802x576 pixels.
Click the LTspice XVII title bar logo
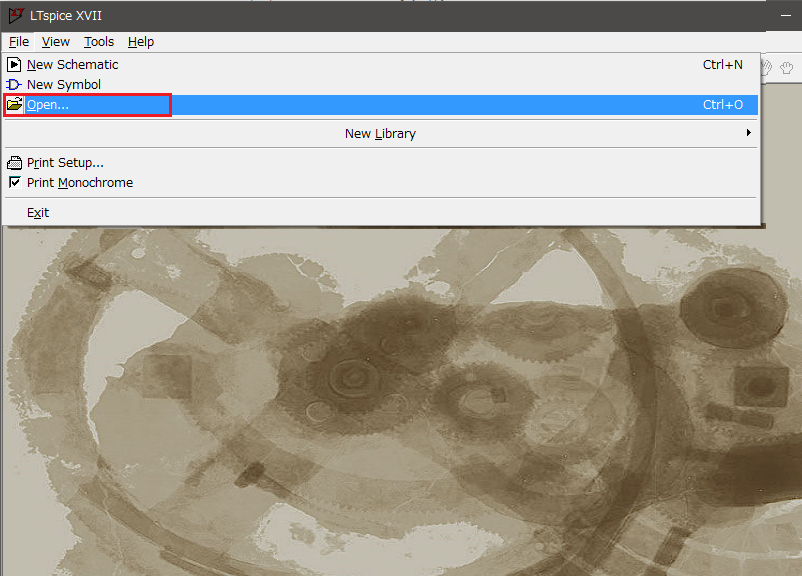click(15, 15)
